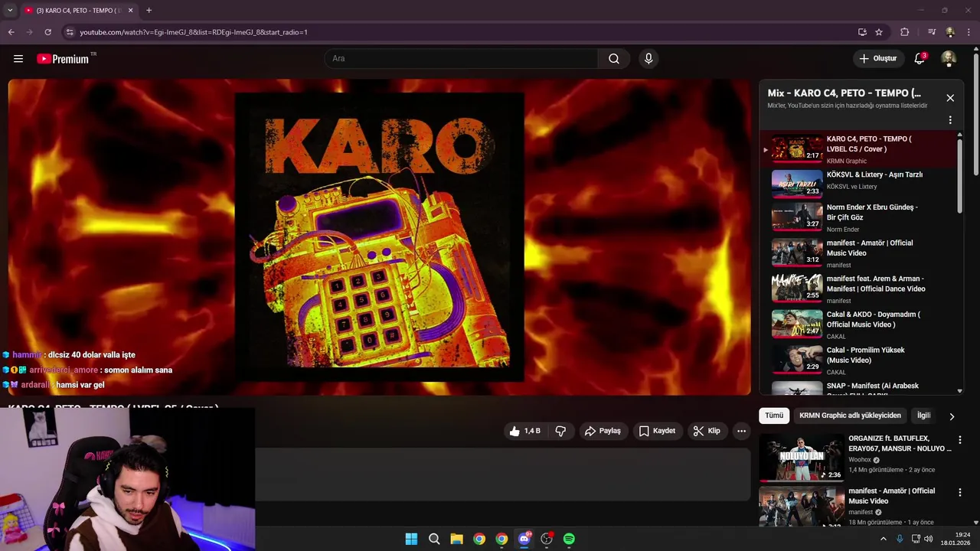This screenshot has height=551, width=980.
Task: Click the Oluştur create button
Action: (x=877, y=59)
